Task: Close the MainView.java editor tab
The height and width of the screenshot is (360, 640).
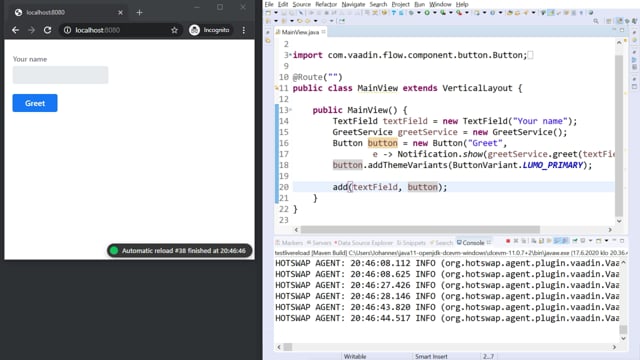Action: tap(324, 32)
